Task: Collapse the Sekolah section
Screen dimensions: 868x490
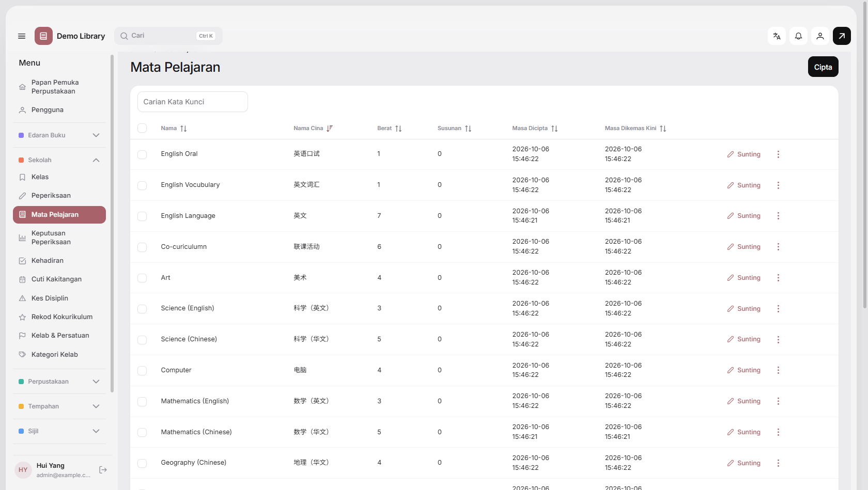Action: coord(59,160)
